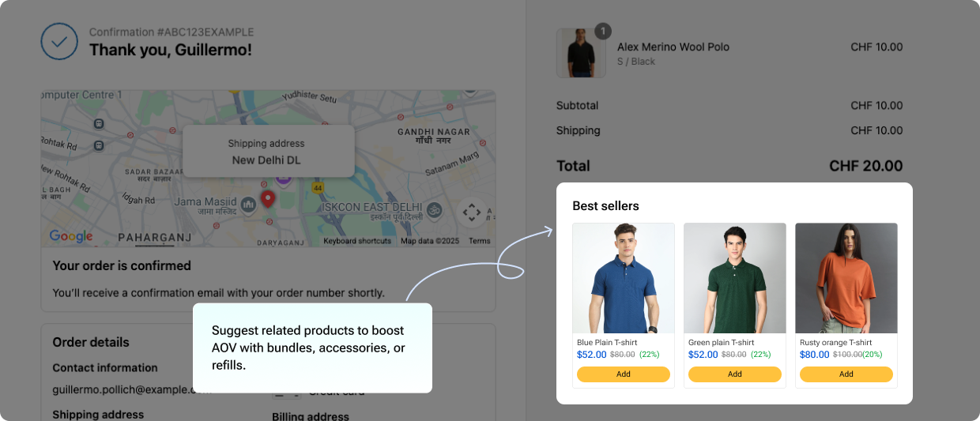The height and width of the screenshot is (421, 980).
Task: Click the Jama Masjid landmark marker
Action: 248,205
